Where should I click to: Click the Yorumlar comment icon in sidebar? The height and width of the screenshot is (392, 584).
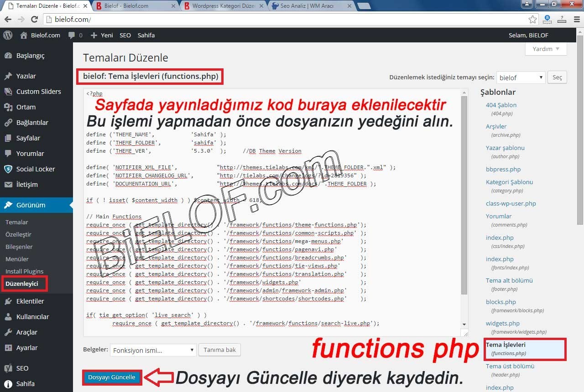pos(8,154)
